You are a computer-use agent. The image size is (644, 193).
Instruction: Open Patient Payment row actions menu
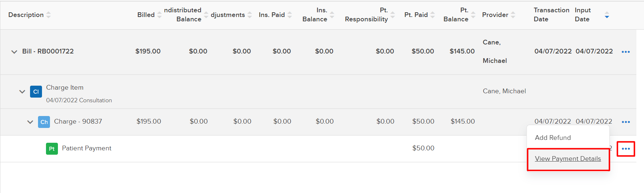coord(626,149)
